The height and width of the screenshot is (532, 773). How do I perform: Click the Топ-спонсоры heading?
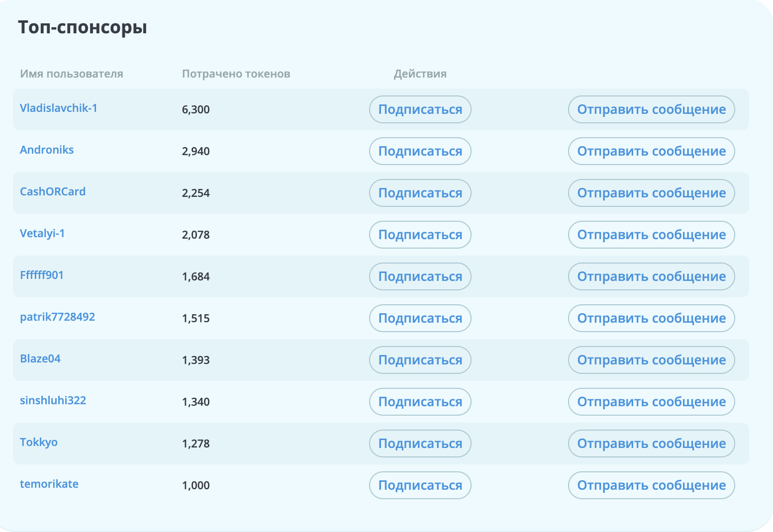tap(83, 27)
